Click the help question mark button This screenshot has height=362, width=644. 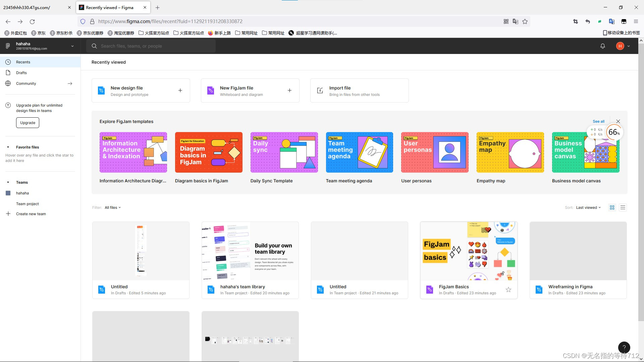point(624,347)
